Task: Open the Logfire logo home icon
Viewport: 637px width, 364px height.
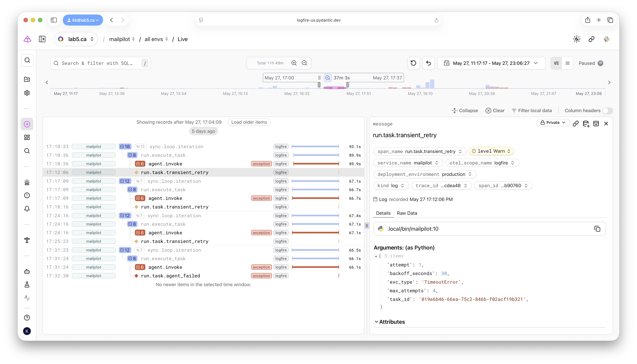Action: pos(27,39)
